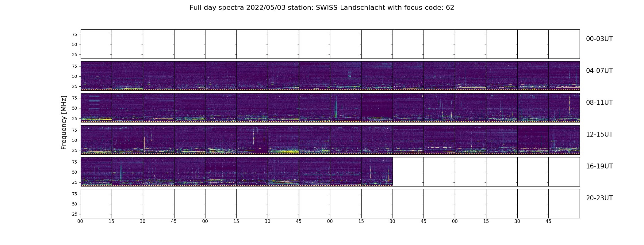
Task: Click the '50' tick of the 12-15UT row
Action: click(x=75, y=140)
